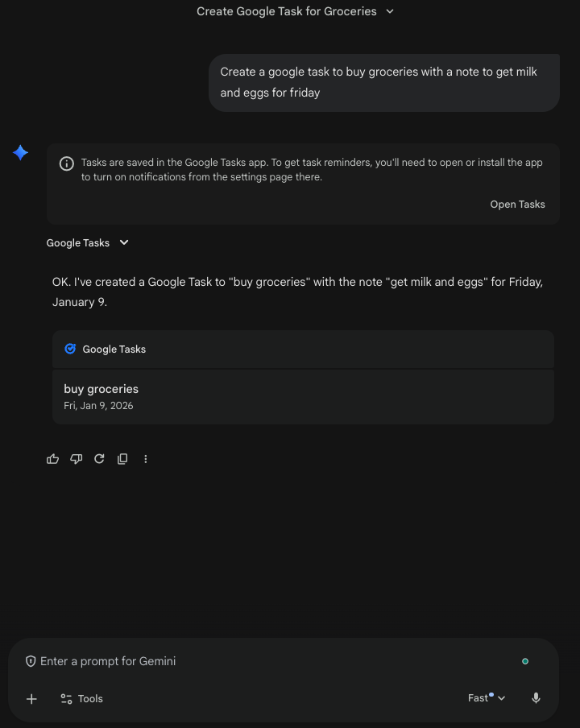The width and height of the screenshot is (580, 728).
Task: Click the green status dot in prompt bar
Action: click(525, 660)
